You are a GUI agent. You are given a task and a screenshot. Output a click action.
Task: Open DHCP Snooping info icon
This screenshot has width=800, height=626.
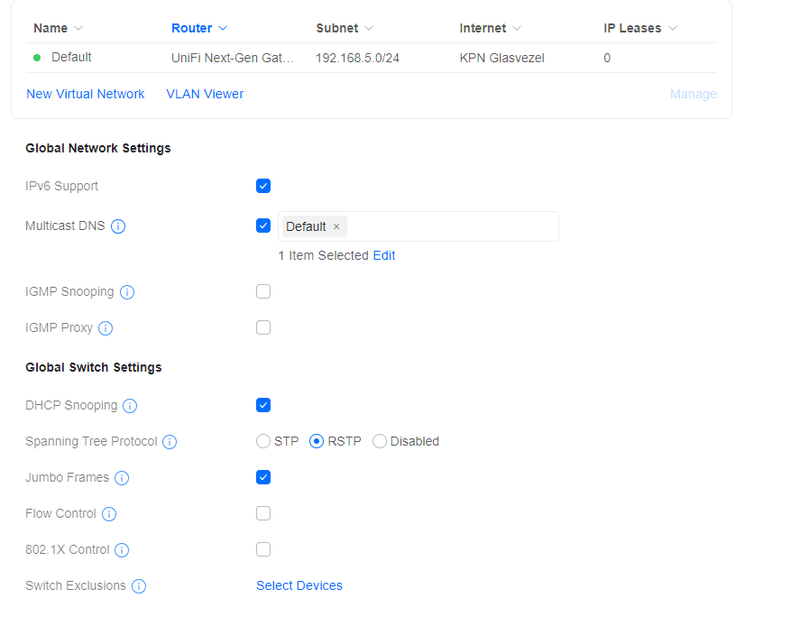click(x=130, y=406)
